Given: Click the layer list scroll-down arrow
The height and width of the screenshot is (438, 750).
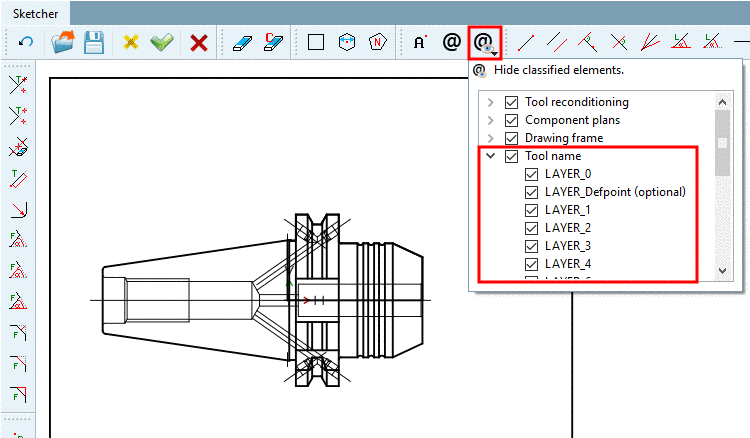Looking at the screenshot, I should (723, 271).
